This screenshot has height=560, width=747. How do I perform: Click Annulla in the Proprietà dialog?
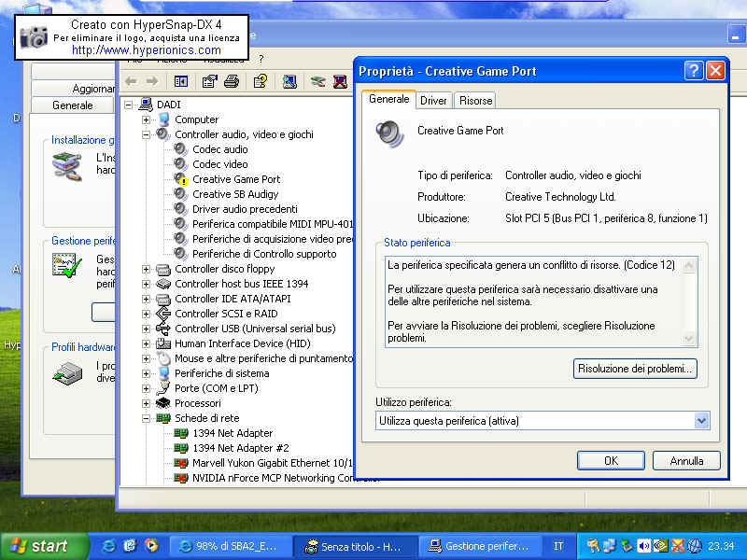click(686, 460)
